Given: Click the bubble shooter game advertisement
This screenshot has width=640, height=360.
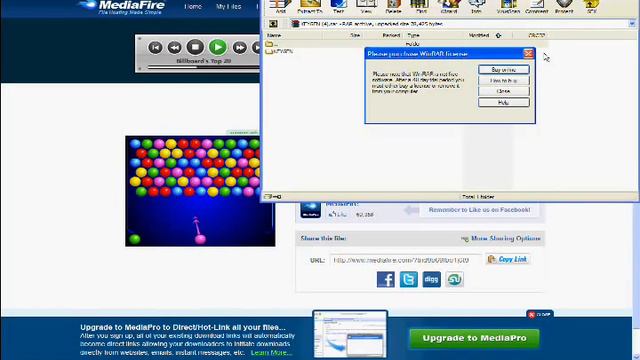Looking at the screenshot, I should click(x=200, y=191).
